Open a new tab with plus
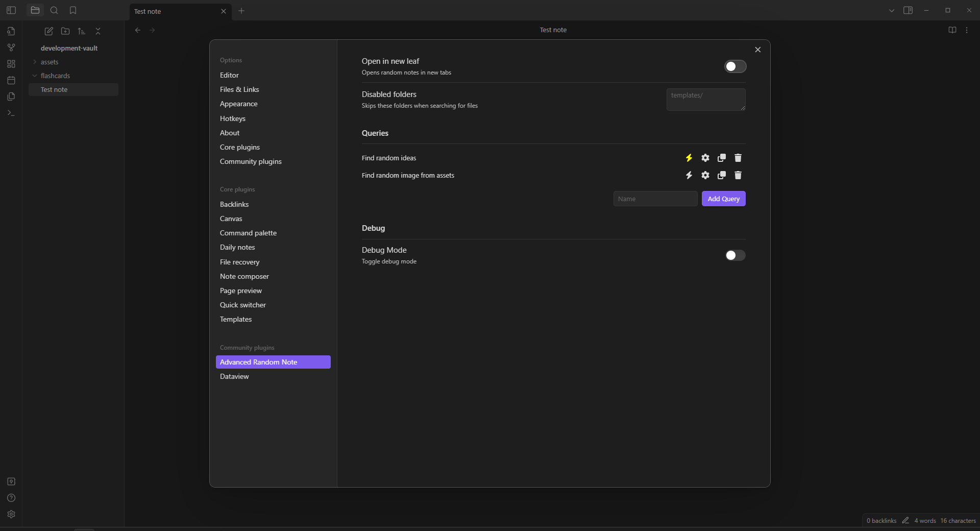Image resolution: width=980 pixels, height=531 pixels. pos(241,11)
